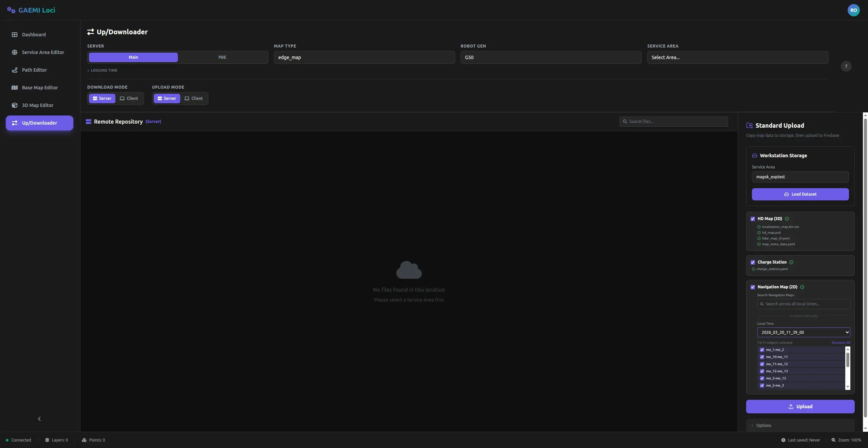The width and height of the screenshot is (868, 448).
Task: Select the Up/Downloader tool
Action: click(39, 123)
